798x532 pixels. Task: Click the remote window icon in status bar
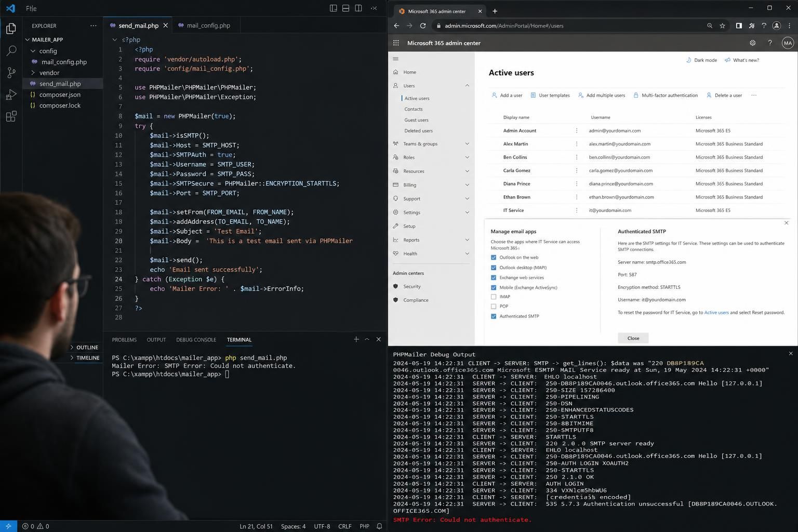[x=8, y=526]
